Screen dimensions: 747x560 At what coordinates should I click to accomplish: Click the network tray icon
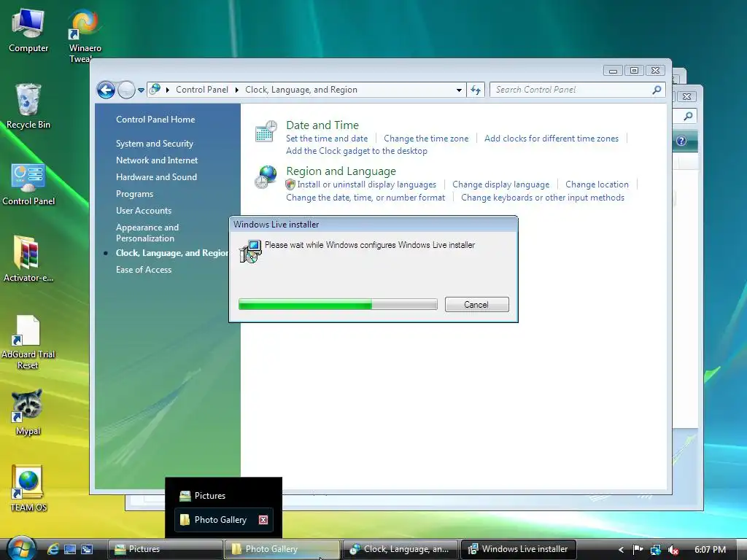(x=656, y=550)
